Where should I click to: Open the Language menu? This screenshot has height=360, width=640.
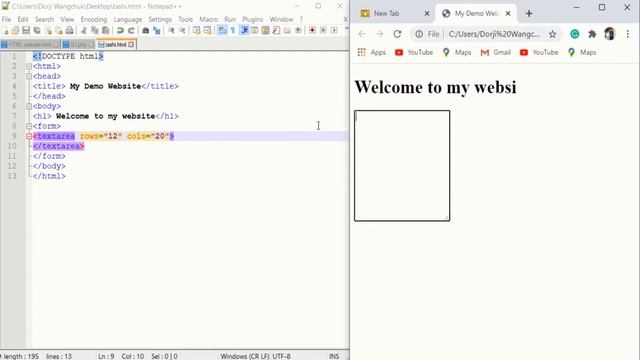(x=128, y=20)
